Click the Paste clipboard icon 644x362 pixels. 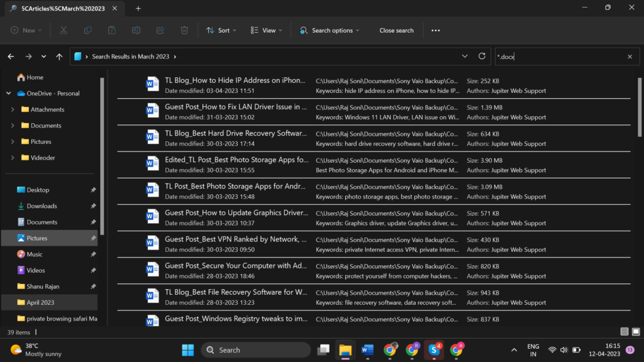[x=112, y=30]
